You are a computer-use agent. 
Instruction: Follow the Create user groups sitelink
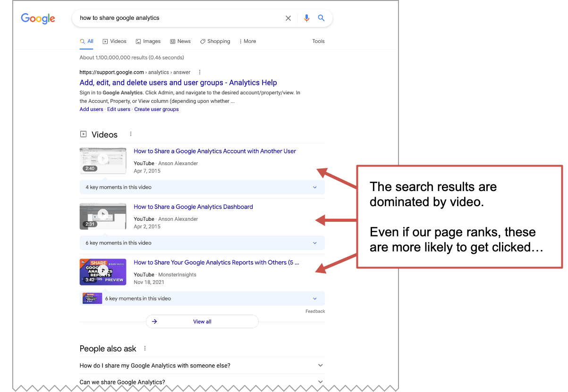(x=156, y=109)
